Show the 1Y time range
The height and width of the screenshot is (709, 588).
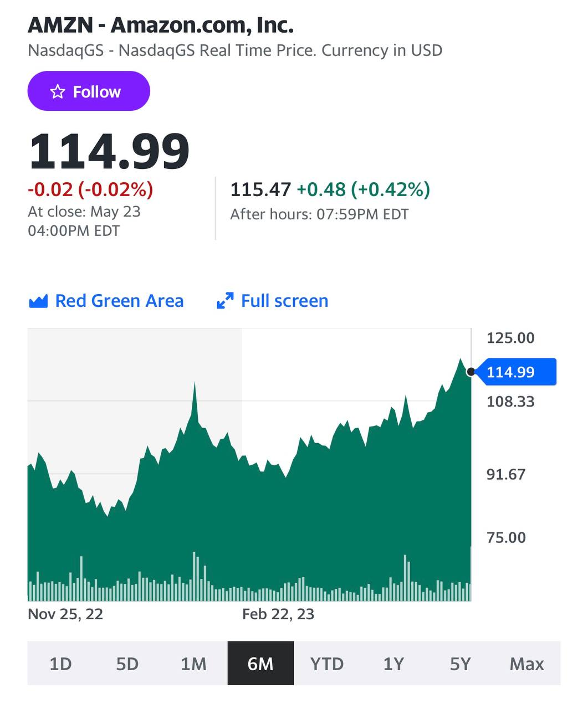click(x=393, y=664)
